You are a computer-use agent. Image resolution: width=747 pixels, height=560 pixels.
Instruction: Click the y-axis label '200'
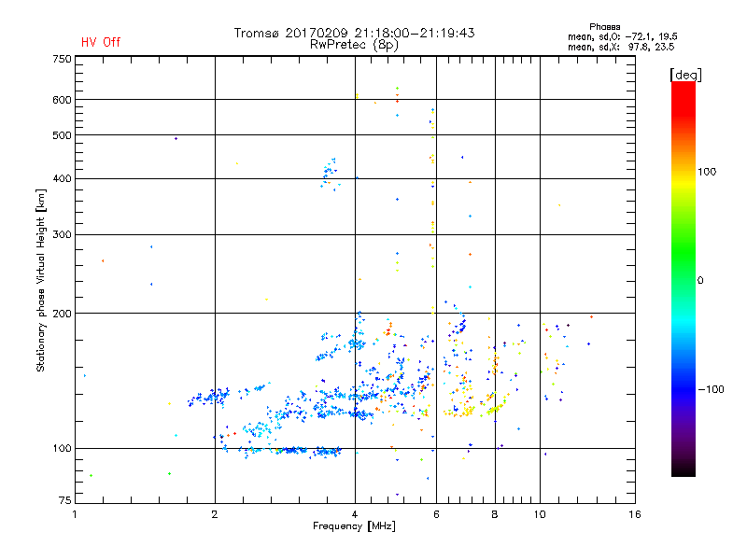[62, 314]
